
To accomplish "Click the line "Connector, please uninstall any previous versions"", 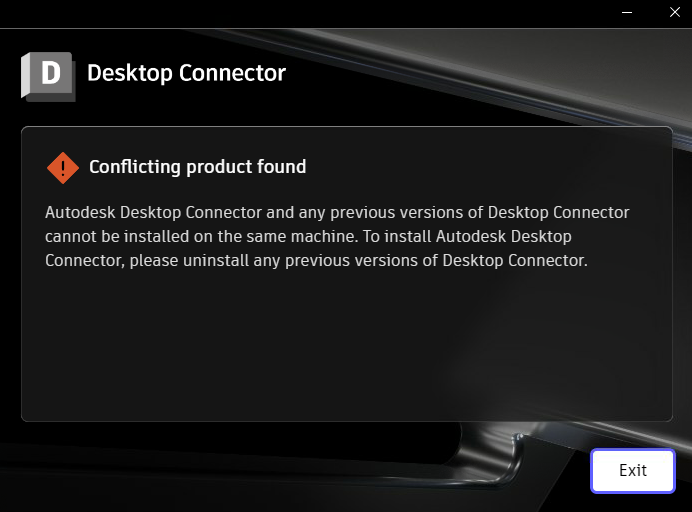I will [x=316, y=260].
